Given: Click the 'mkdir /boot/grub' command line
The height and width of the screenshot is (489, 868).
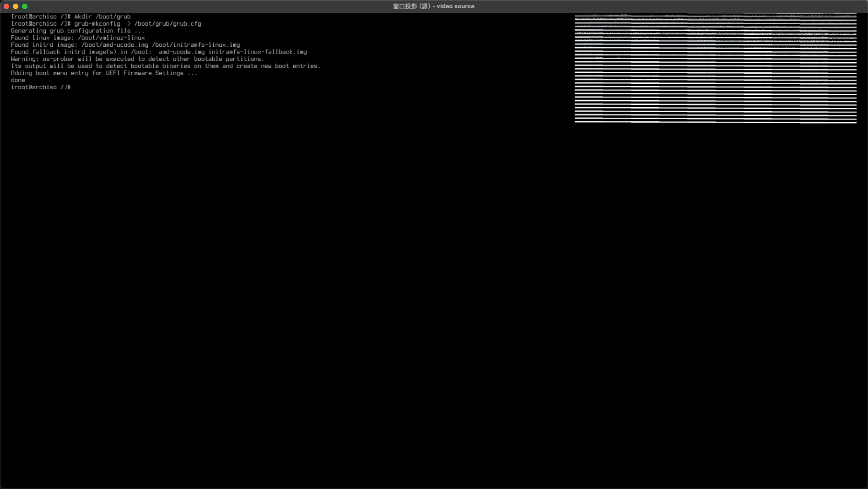Looking at the screenshot, I should [71, 16].
